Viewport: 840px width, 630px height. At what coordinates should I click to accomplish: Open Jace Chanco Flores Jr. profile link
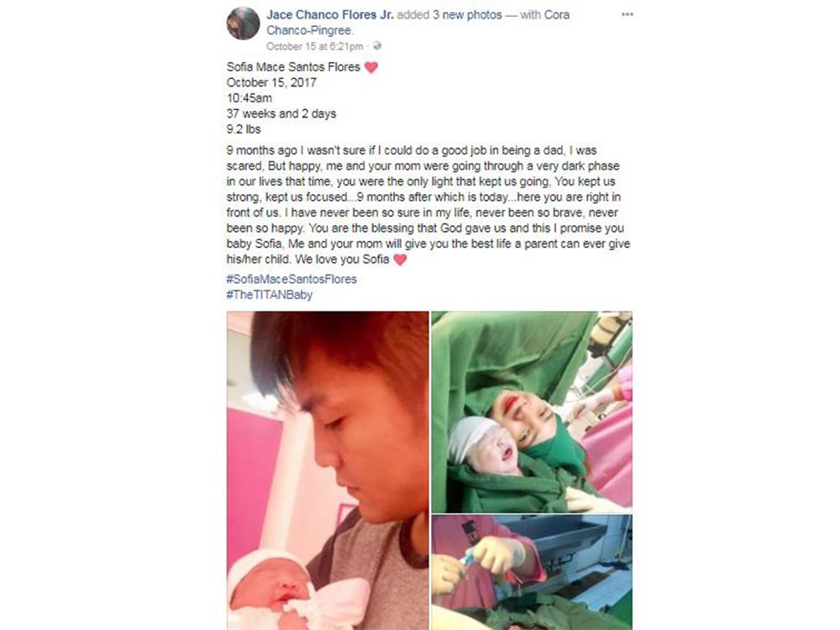click(329, 15)
